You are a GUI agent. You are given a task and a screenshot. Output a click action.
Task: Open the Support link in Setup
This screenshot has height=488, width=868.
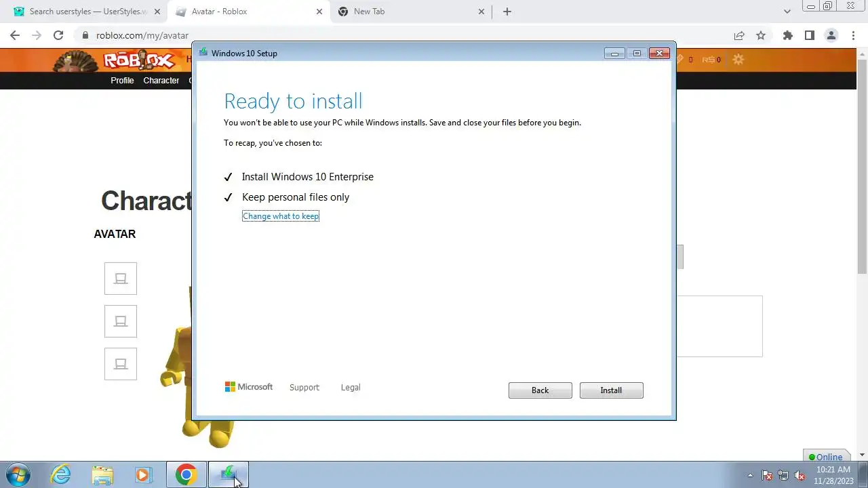point(304,388)
